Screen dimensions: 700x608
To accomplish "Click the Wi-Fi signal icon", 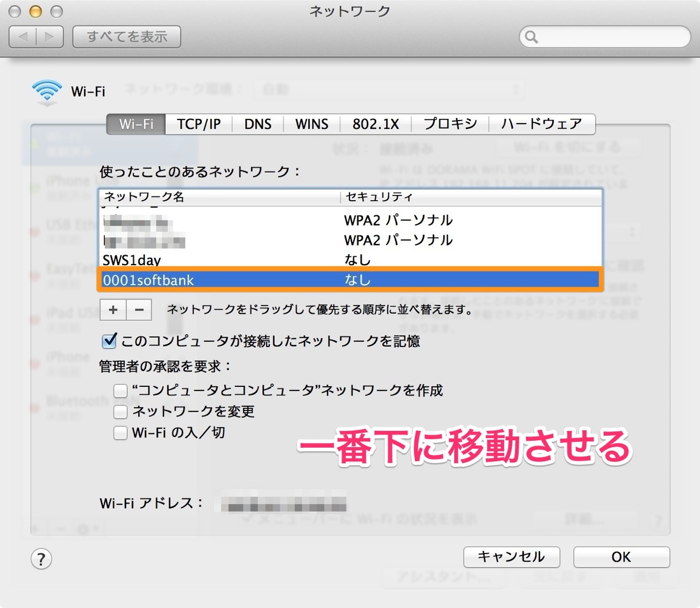I will [47, 92].
